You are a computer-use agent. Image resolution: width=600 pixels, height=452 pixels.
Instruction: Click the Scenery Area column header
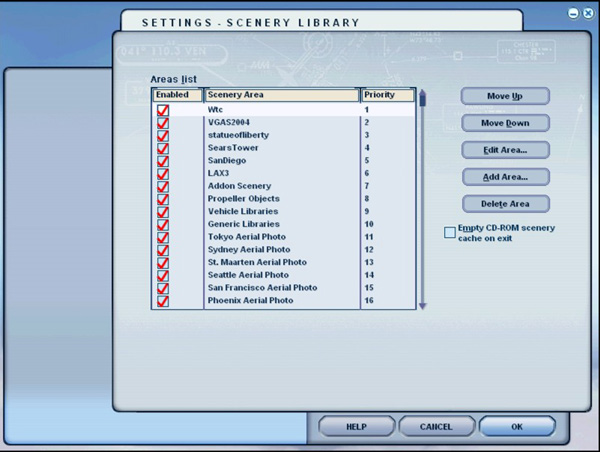(282, 95)
